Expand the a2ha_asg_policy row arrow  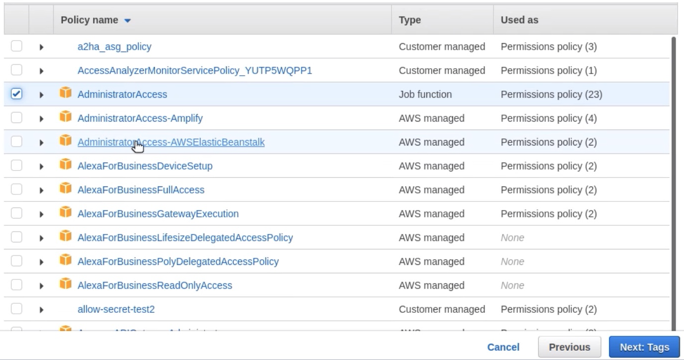click(x=41, y=47)
